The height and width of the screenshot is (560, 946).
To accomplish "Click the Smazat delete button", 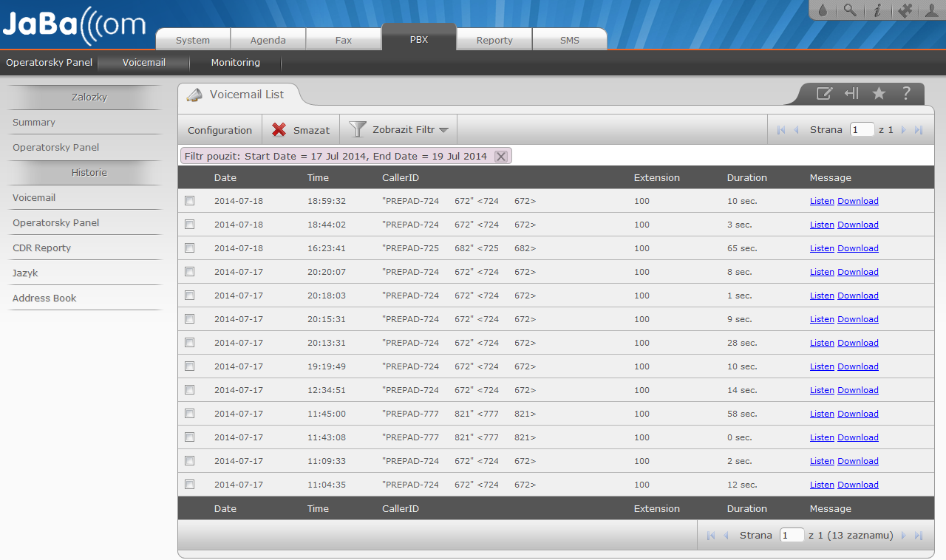I will pos(301,130).
